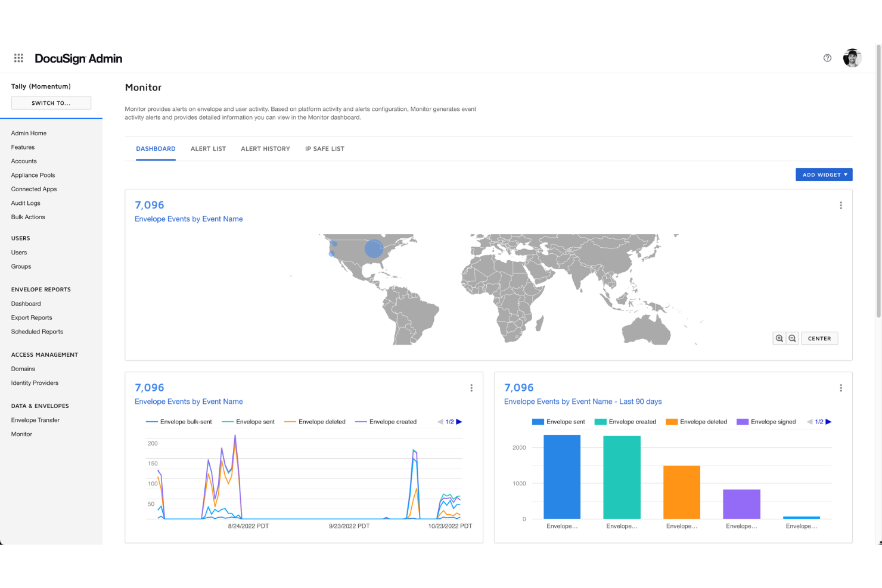The image size is (882, 588).
Task: Click the SWITCH TO account button
Action: [51, 102]
